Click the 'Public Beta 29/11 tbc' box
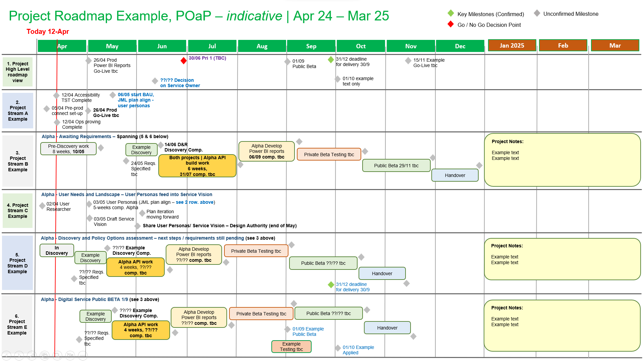The height and width of the screenshot is (362, 644). [396, 165]
